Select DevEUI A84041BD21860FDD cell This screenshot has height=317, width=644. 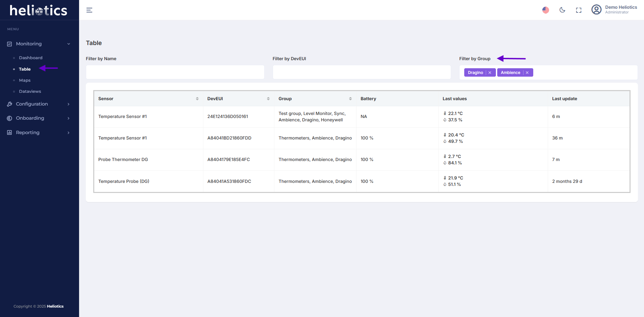click(x=229, y=138)
